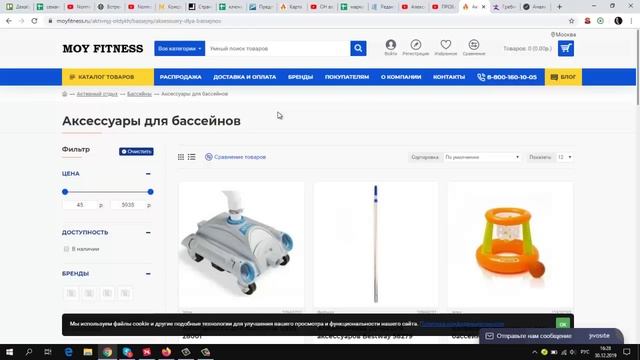This screenshot has width=640, height=360.
Task: Open О компании menu item
Action: click(401, 77)
